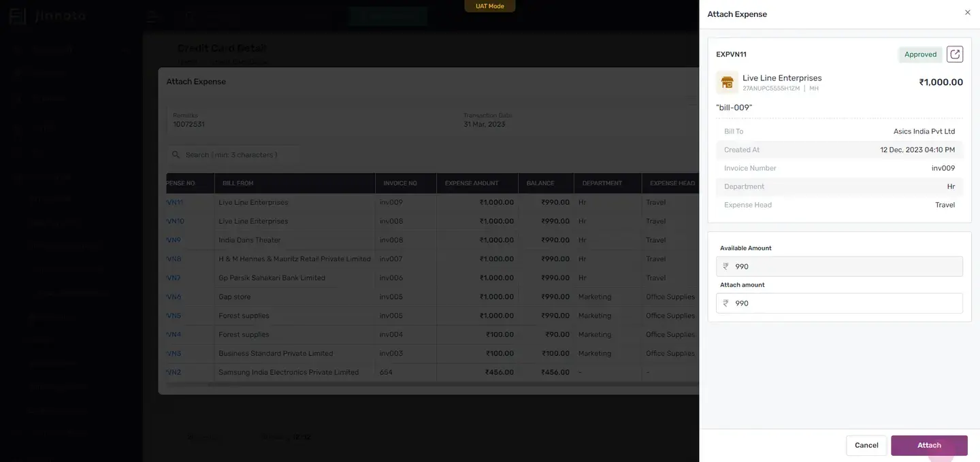This screenshot has height=462, width=980.
Task: Click the magnifier icon in search box
Action: click(x=176, y=155)
